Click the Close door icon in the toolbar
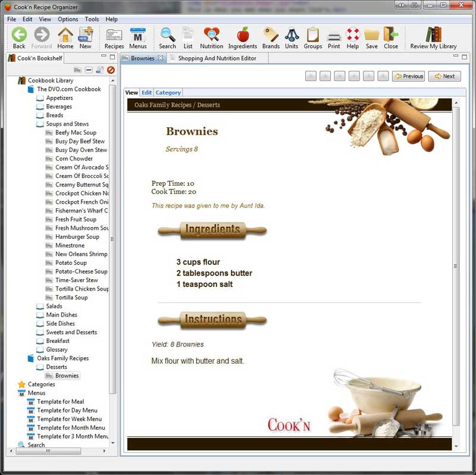Viewport: 476px width, 475px height. tap(391, 37)
